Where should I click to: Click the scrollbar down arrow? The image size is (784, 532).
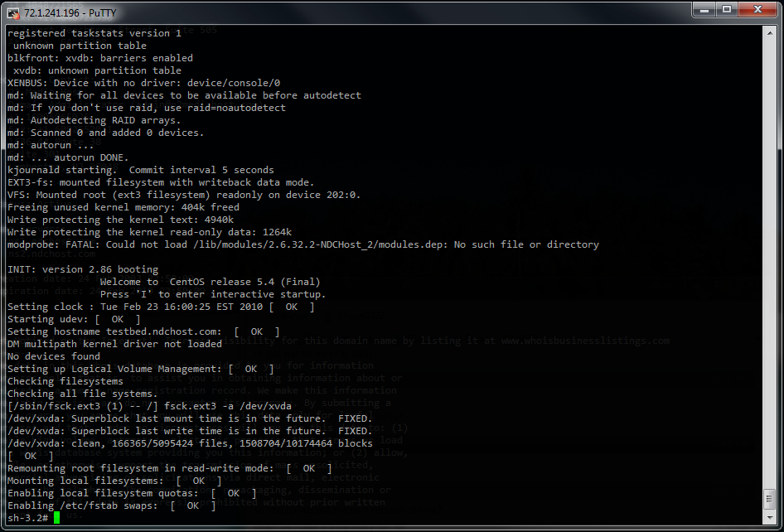click(771, 517)
